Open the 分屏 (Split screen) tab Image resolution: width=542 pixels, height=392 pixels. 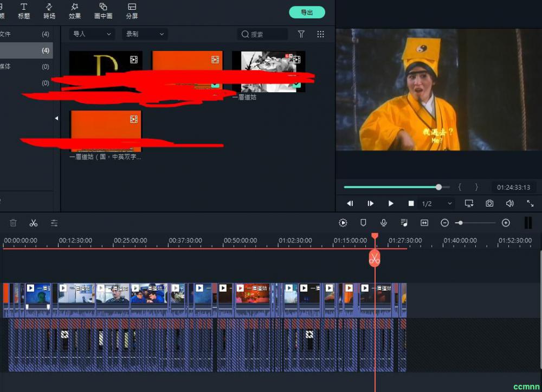pos(132,11)
